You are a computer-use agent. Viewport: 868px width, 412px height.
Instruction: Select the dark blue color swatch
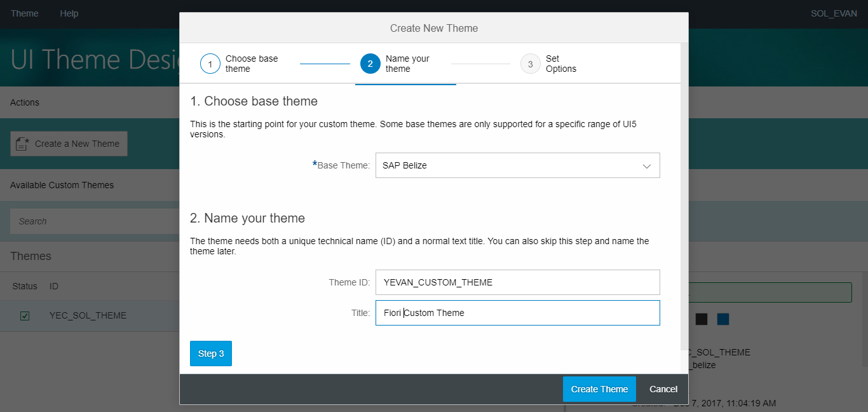[722, 319]
